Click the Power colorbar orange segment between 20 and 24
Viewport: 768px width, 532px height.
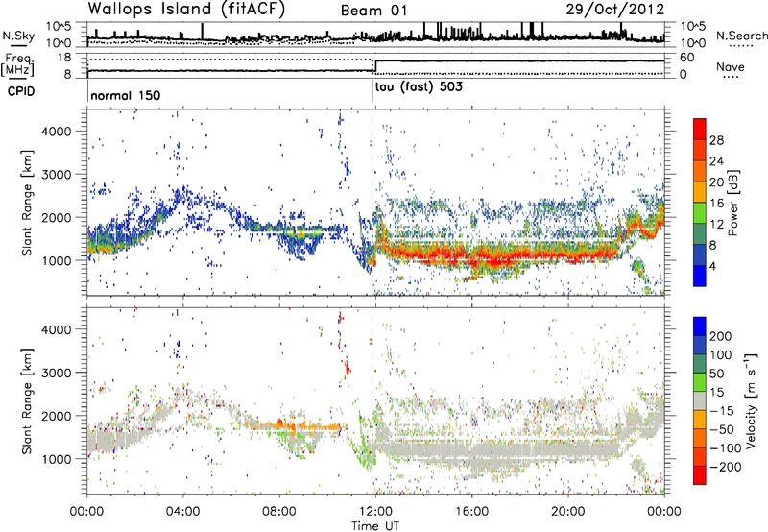[x=700, y=172]
